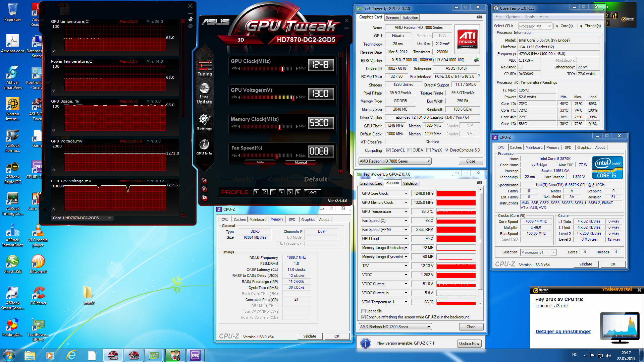Screen dimensions: 644x362
Task: Open GPU Info in GPU Tweak
Action: coord(204,147)
